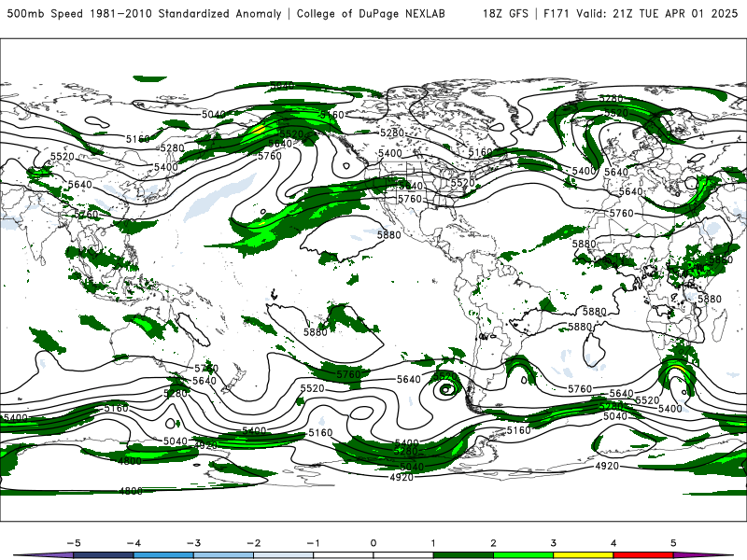Click the '5880' contour label over Madagascar region
Image resolution: width=747 pixels, height=560 pixels.
point(710,299)
